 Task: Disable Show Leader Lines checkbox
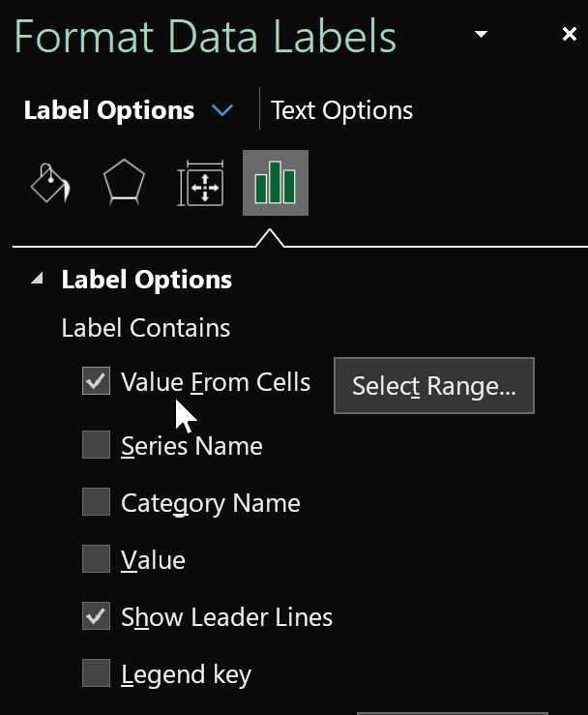(x=96, y=616)
